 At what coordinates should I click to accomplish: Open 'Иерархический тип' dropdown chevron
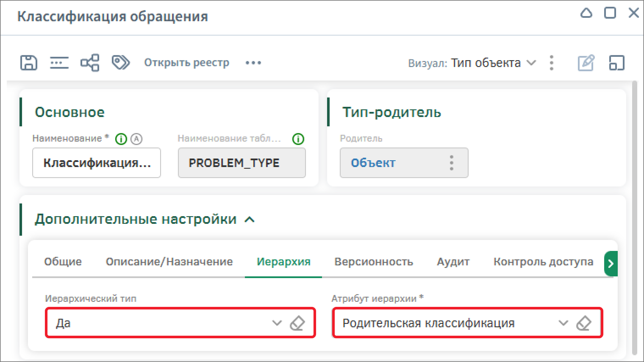click(277, 323)
